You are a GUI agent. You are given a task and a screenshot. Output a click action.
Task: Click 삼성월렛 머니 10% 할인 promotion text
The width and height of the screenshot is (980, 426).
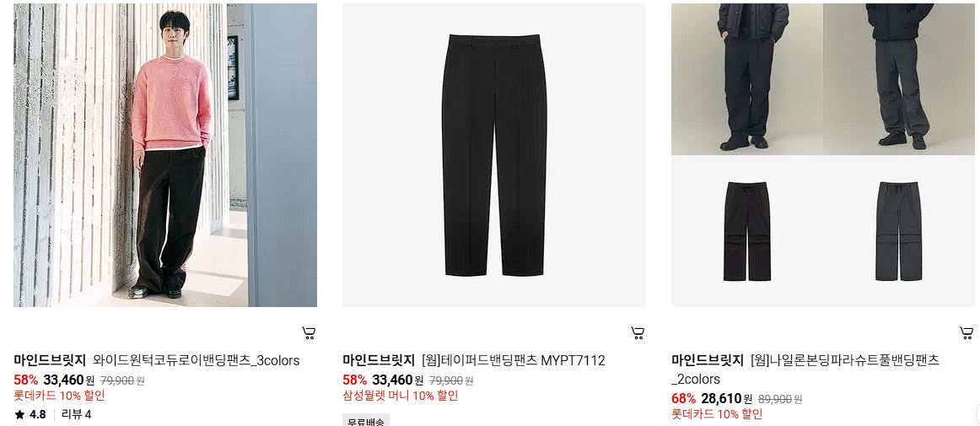point(400,396)
